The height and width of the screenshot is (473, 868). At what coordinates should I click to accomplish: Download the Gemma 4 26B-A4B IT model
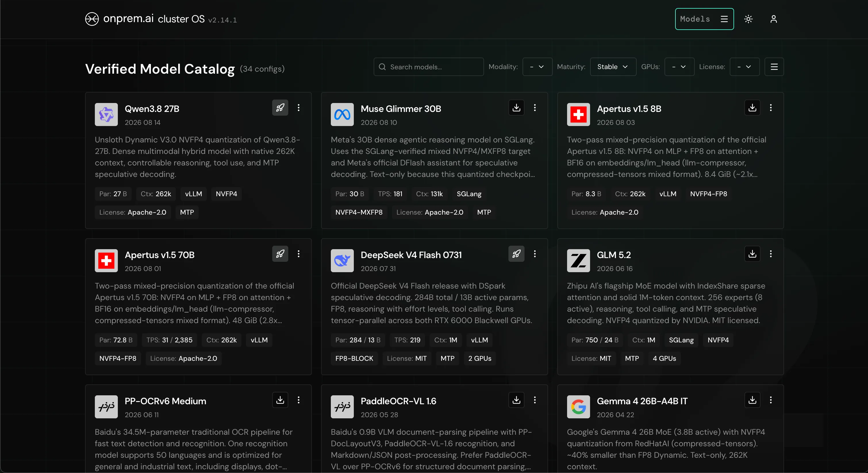coord(752,400)
